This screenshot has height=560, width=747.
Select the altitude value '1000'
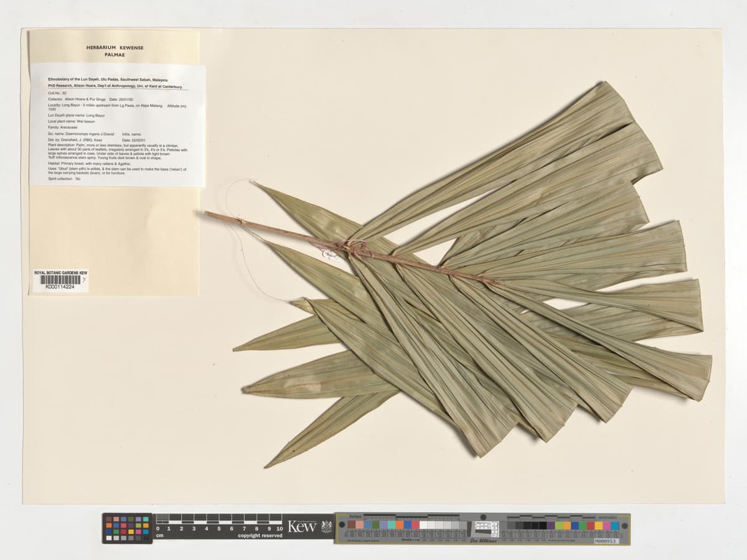(x=52, y=110)
